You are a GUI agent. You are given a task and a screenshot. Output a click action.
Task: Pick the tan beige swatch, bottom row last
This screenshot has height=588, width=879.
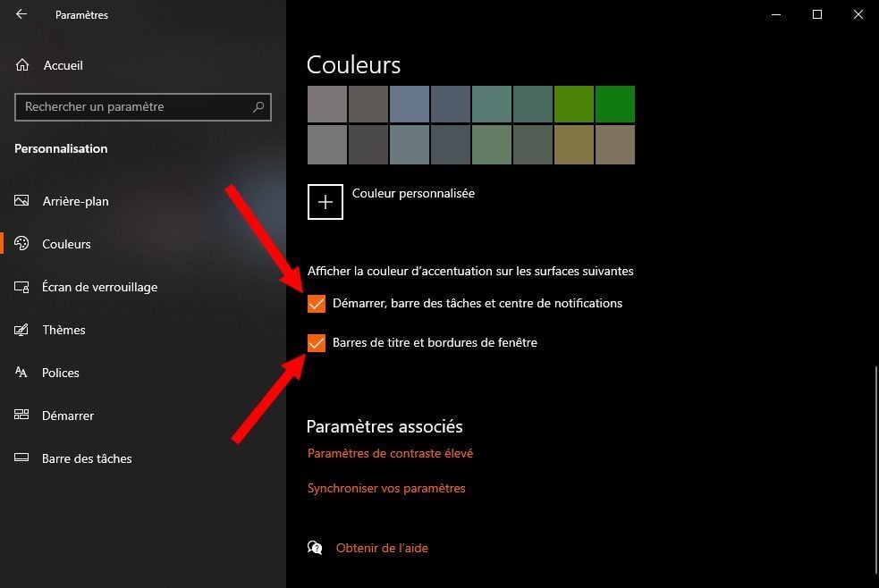point(615,145)
